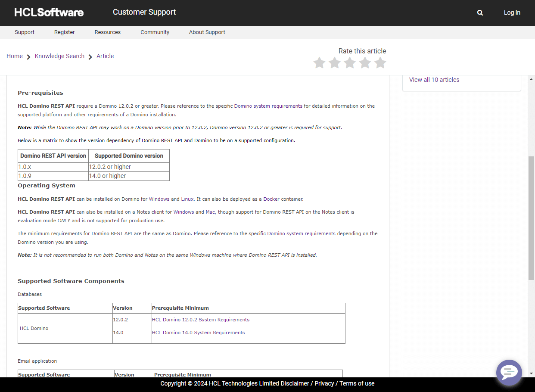The width and height of the screenshot is (535, 392).
Task: Open HCL Domino 14.0 System Requirements
Action: point(199,333)
